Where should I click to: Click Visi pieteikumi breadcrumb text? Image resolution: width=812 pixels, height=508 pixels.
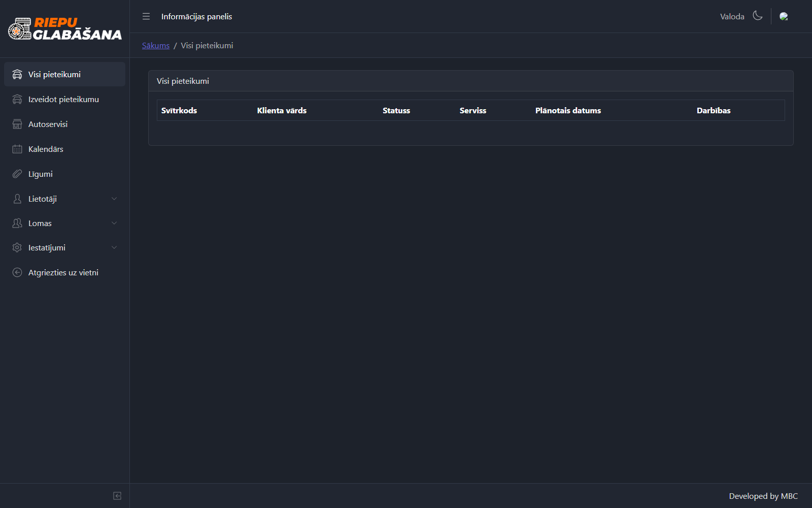[x=207, y=45]
